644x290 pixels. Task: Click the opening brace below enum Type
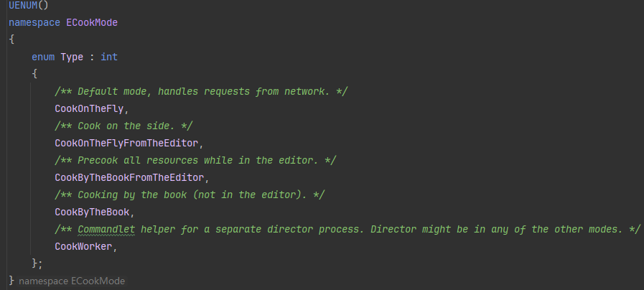[x=34, y=74]
